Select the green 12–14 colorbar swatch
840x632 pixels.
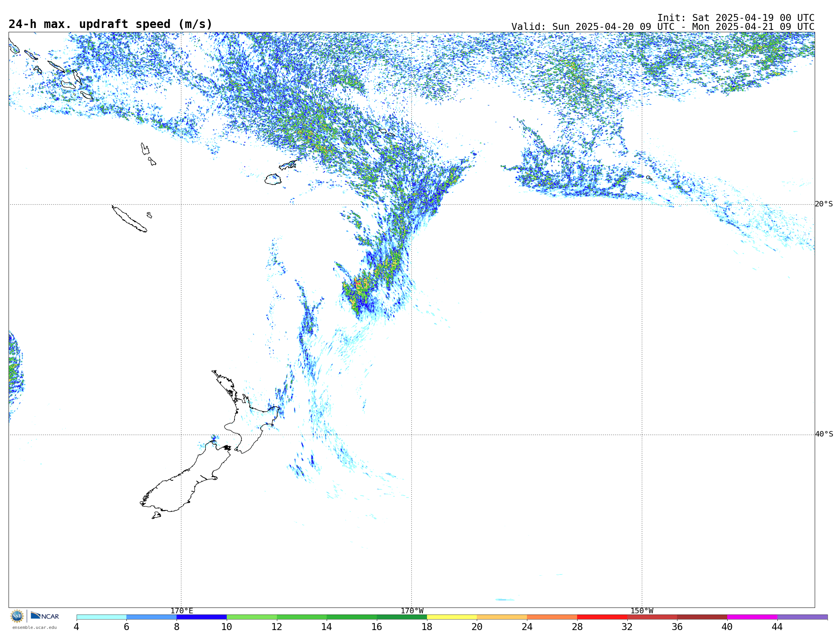tap(302, 617)
